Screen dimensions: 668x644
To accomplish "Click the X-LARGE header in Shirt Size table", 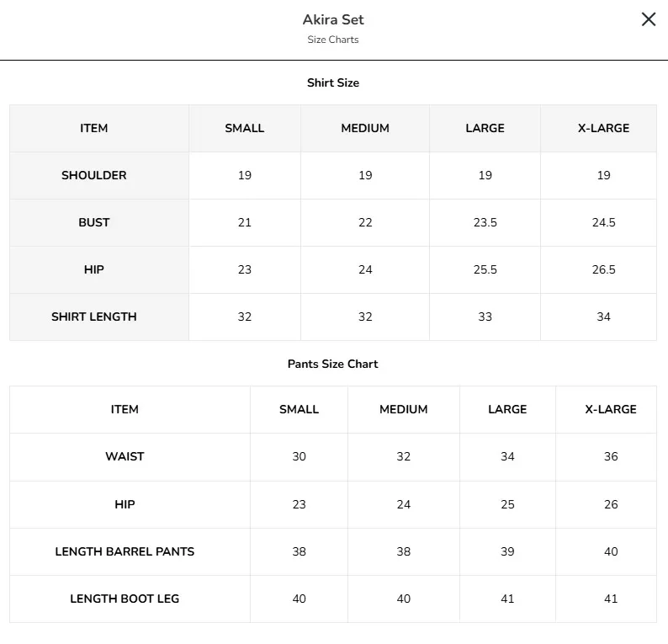I will point(603,128).
